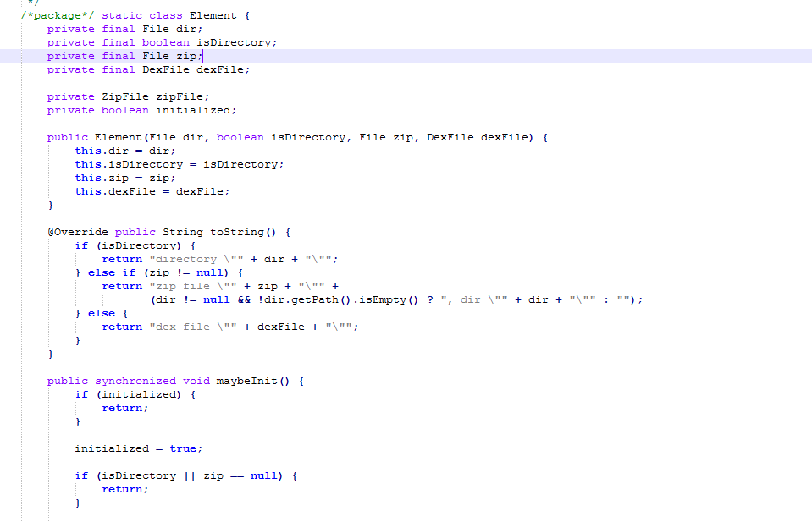Click 'private boolean initialized;' declaration
812x522 pixels.
pyautogui.click(x=142, y=110)
